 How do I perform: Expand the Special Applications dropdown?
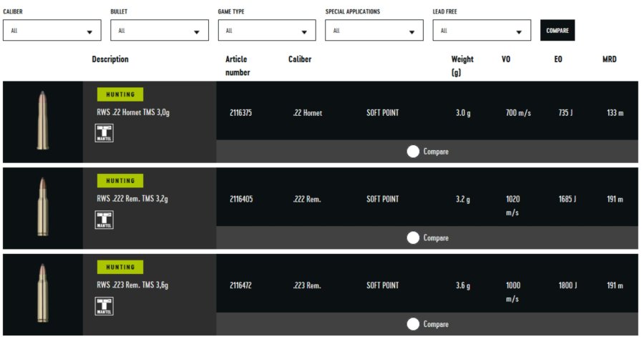pyautogui.click(x=374, y=30)
